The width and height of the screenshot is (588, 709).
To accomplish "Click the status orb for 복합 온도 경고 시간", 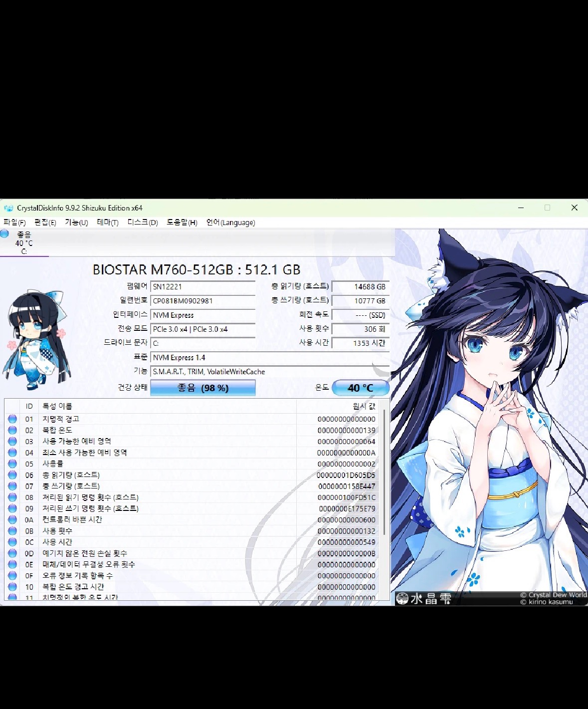I will pos(12,587).
